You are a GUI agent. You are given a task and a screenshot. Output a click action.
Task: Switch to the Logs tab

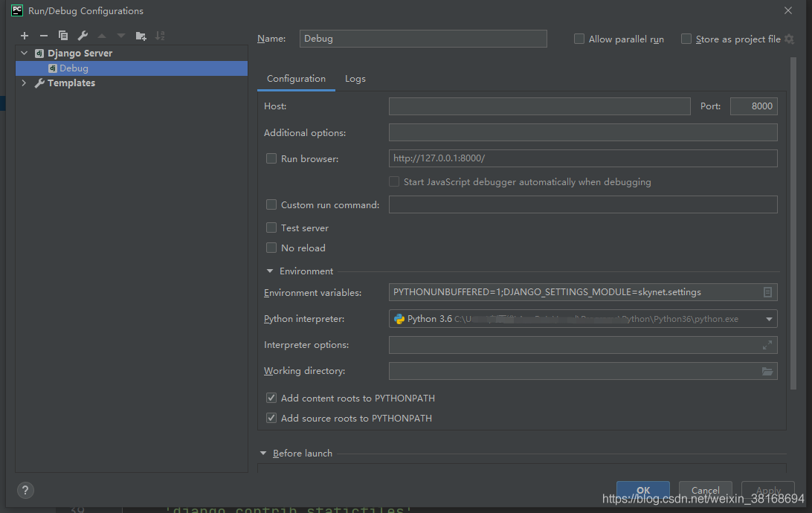tap(355, 79)
